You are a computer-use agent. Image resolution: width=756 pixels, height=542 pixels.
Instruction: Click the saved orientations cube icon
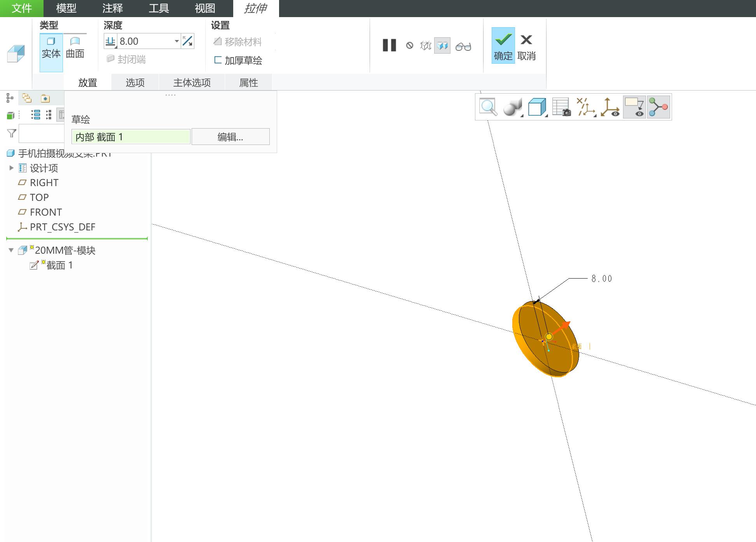(537, 107)
